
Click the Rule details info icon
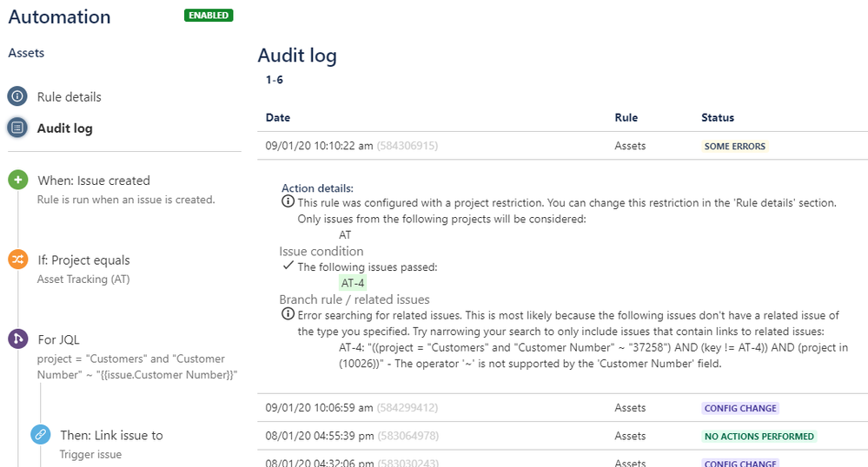[x=17, y=96]
